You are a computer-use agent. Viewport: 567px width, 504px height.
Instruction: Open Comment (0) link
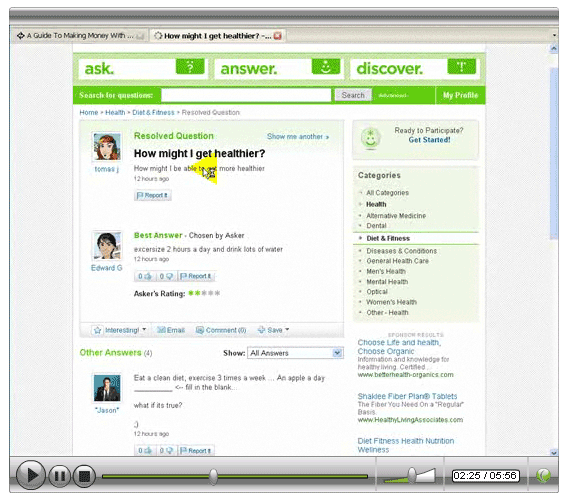[x=221, y=330]
